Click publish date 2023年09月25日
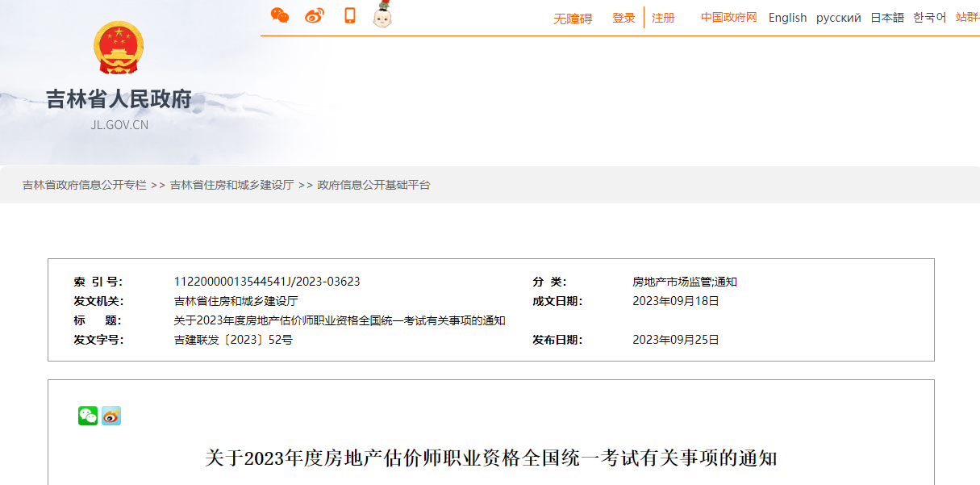Viewport: 980px width, 485px height. [676, 340]
